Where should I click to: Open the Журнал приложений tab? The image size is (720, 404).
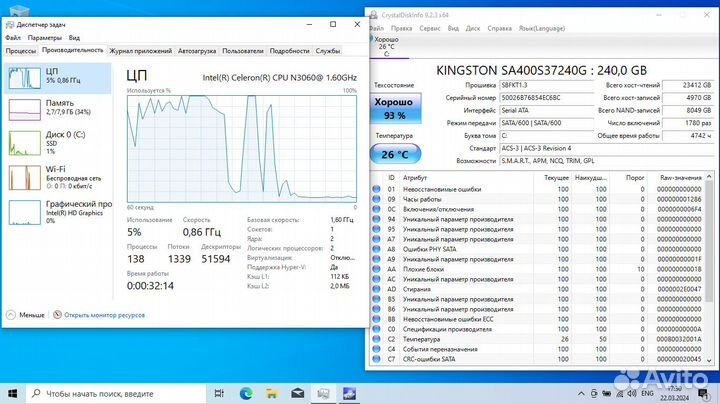coord(141,51)
